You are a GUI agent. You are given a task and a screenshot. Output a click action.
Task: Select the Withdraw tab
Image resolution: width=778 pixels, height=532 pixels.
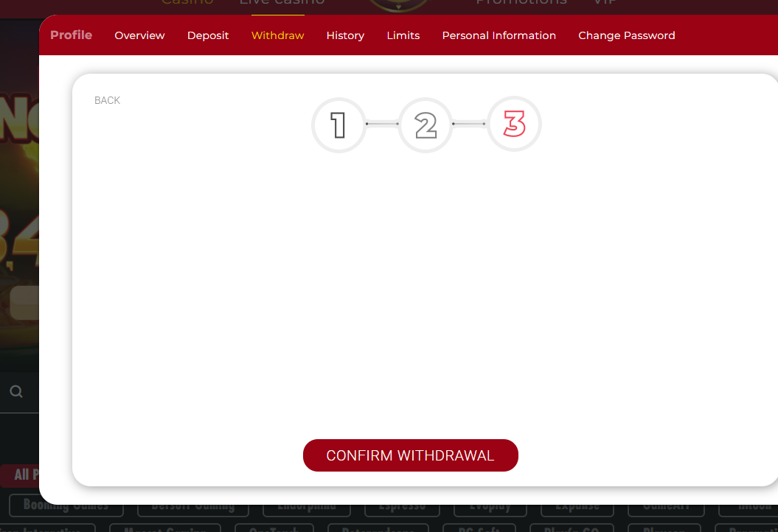pyautogui.click(x=277, y=35)
